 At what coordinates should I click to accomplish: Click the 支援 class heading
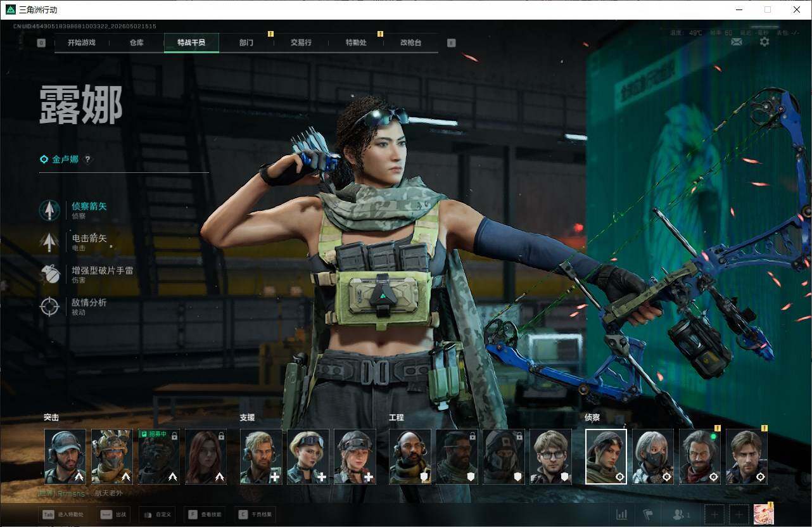[x=247, y=417]
